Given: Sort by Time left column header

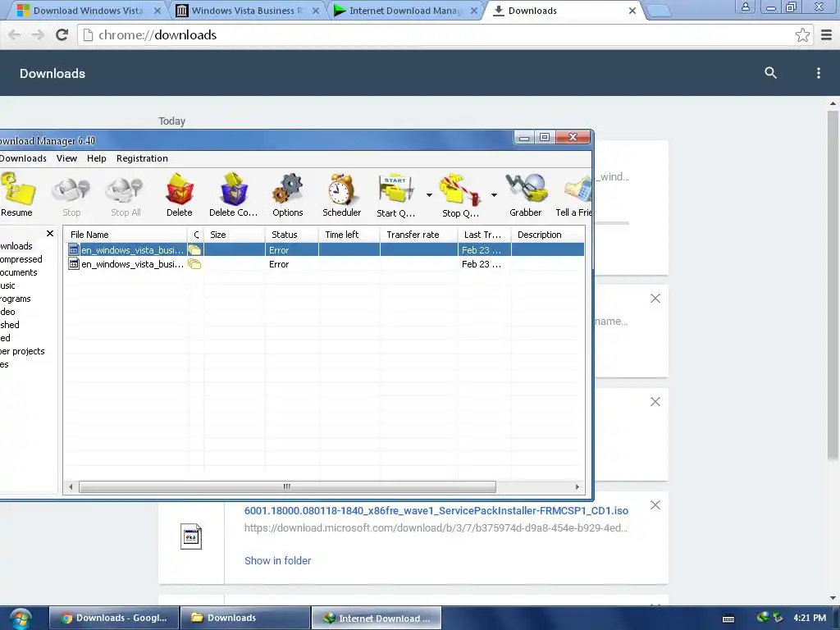Looking at the screenshot, I should [349, 235].
